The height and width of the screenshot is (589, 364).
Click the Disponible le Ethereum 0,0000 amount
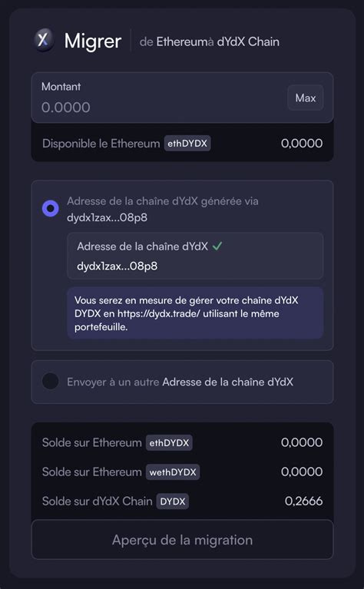[302, 144]
